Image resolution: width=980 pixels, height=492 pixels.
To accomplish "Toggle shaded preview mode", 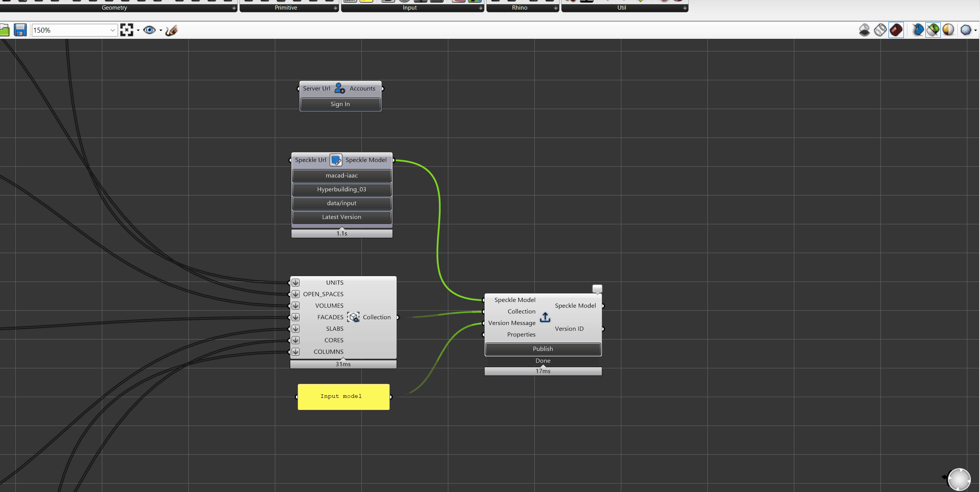I will (896, 30).
